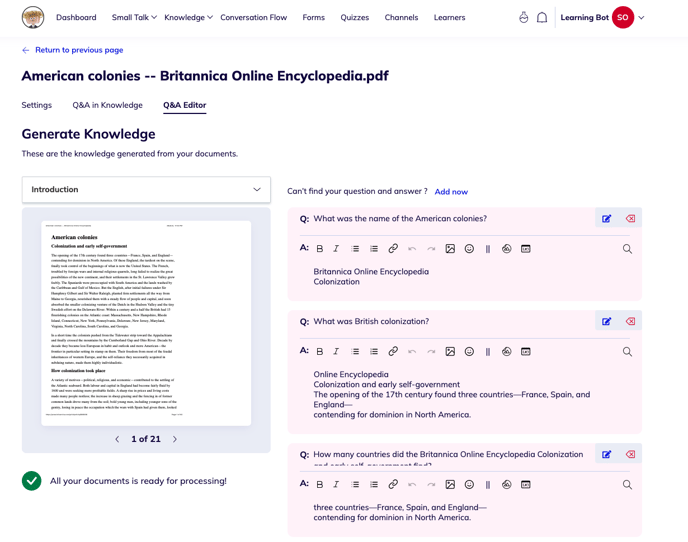Search icon in first answer editor

coord(627,249)
